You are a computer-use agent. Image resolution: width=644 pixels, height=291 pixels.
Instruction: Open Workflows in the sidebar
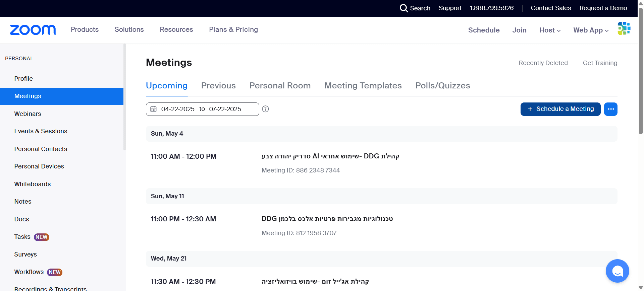tap(29, 272)
